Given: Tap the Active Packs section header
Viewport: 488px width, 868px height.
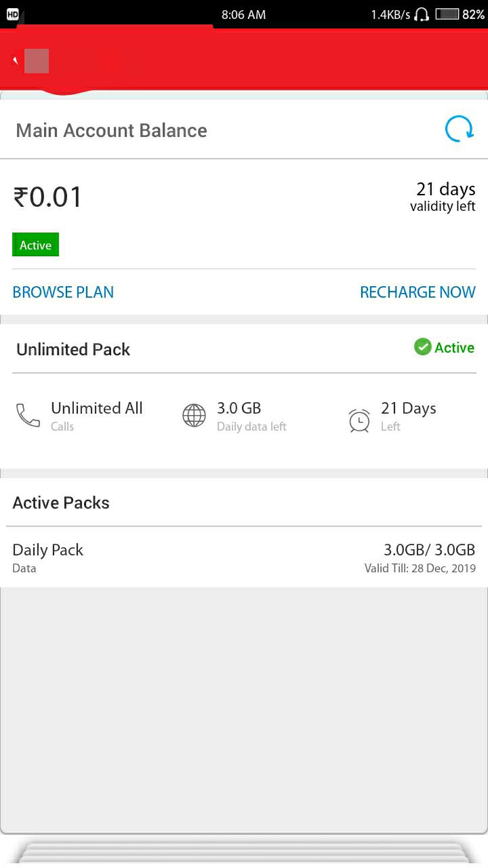Looking at the screenshot, I should tap(61, 502).
